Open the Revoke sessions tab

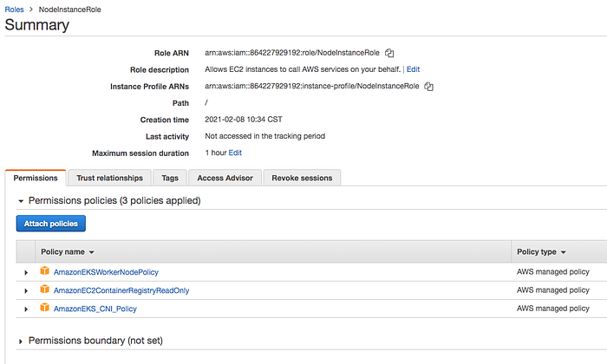(302, 178)
